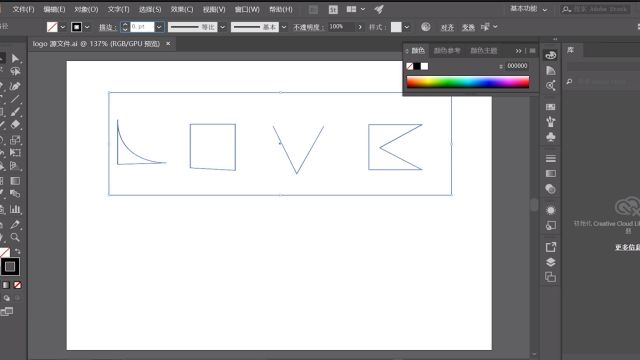Click 对齐 align button
Screen dimensions: 640x360
pos(447,27)
